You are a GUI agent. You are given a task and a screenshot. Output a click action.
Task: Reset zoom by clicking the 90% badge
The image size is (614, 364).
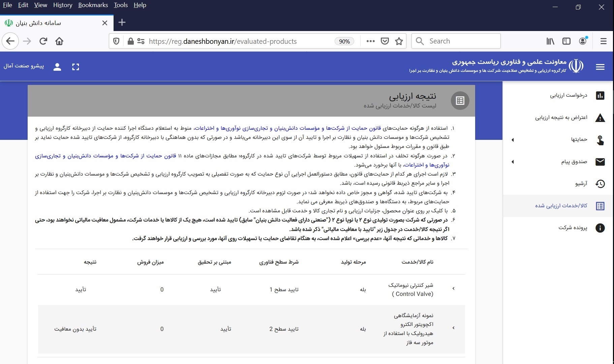coord(344,41)
